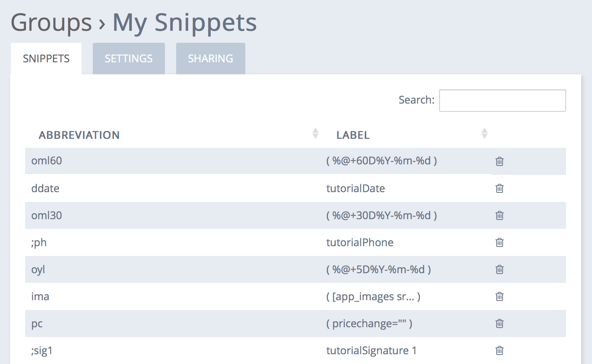Screen dimensions: 592x364
Task: Delete the ;sig1 tutorialSignature snippet
Action: (499, 350)
